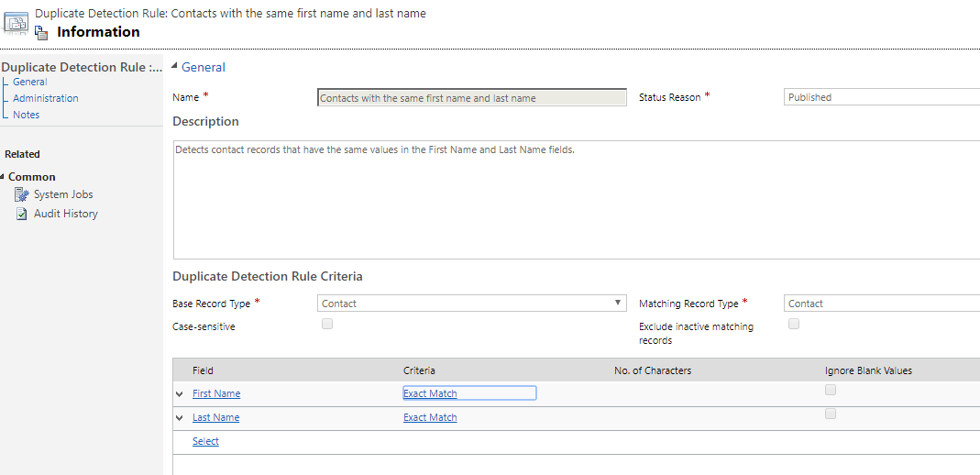
Task: Expand the First Name row chevron
Action: click(x=180, y=393)
